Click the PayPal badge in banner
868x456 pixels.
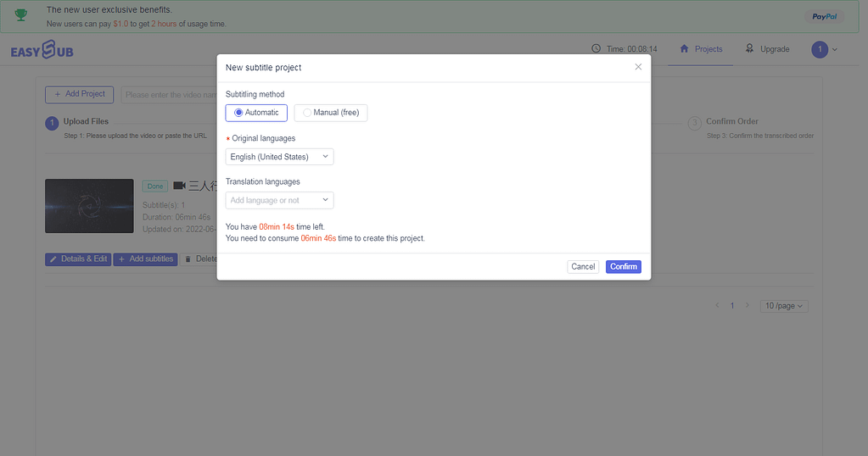[x=824, y=17]
